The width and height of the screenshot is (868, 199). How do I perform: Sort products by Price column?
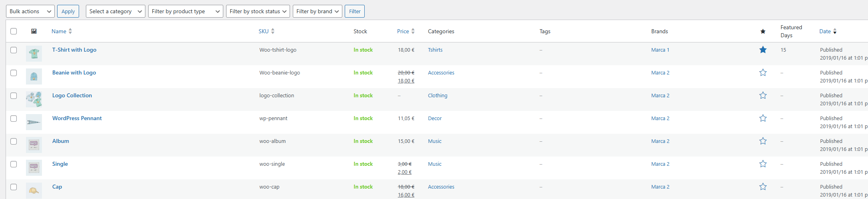click(406, 31)
